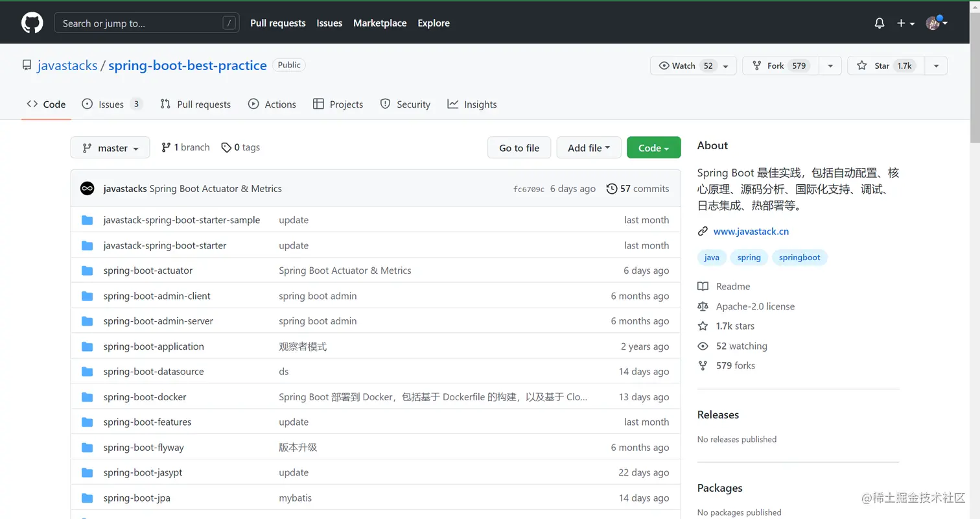Click the folder icon beside spring-boot-actuator
Viewport: 980px width, 519px height.
pyautogui.click(x=87, y=271)
